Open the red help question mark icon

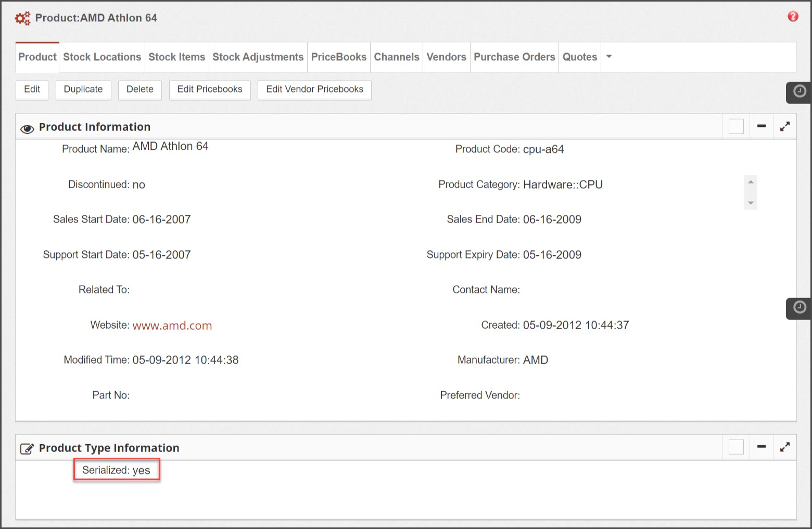click(793, 17)
